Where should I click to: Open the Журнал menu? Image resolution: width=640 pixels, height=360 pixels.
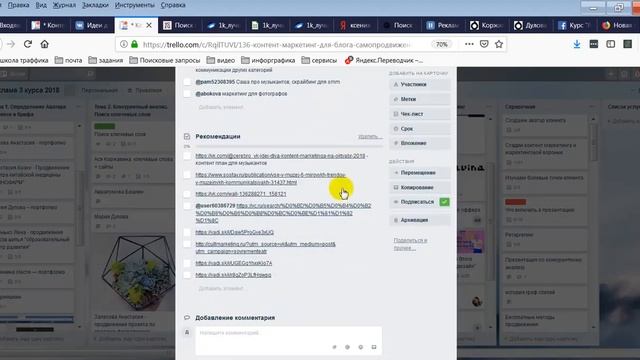pos(64,5)
